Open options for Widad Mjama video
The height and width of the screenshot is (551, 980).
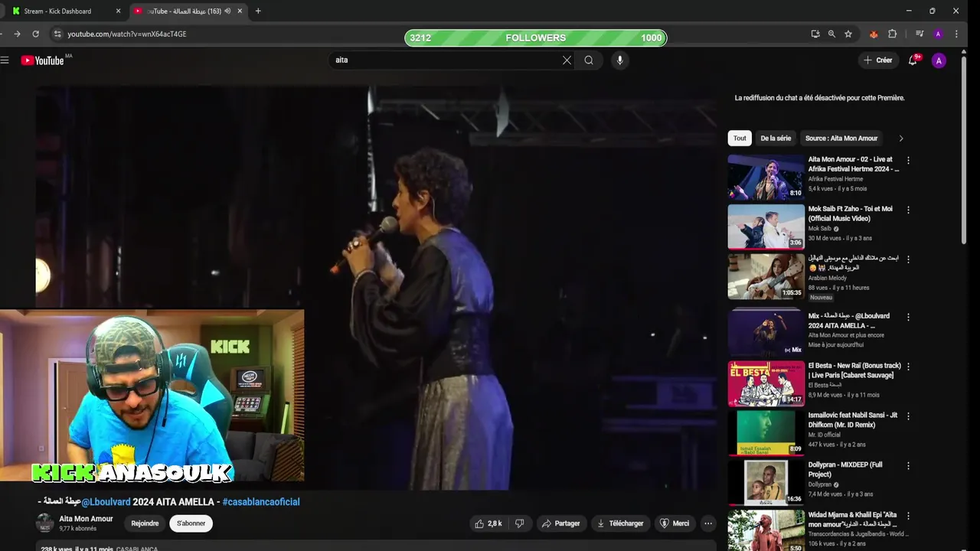[908, 516]
